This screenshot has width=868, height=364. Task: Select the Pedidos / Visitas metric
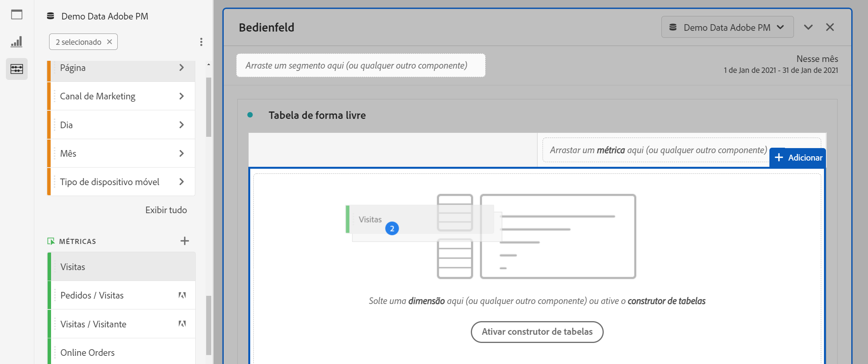(x=121, y=295)
